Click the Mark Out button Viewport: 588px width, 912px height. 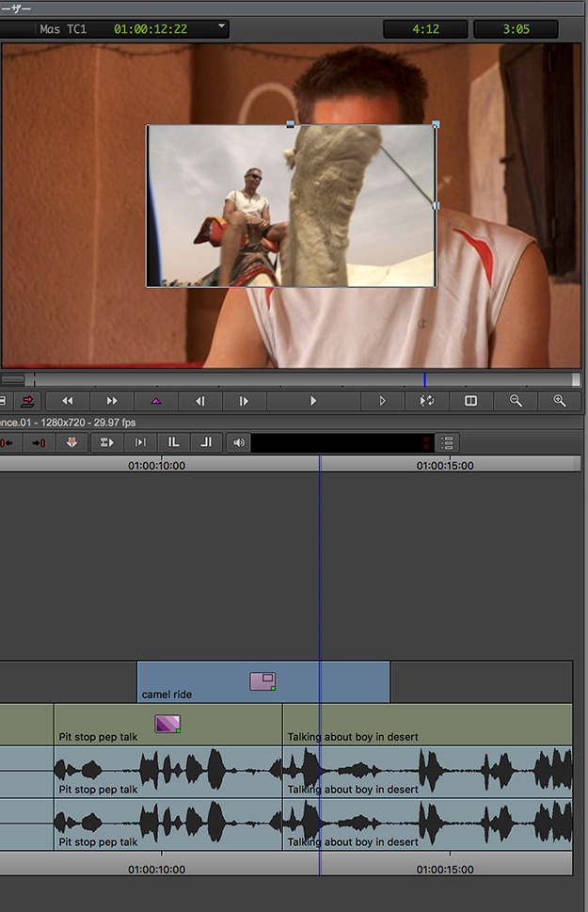[x=205, y=442]
